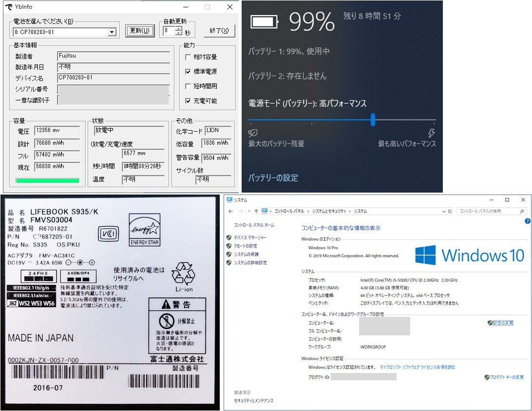This screenshot has width=532, height=411.
Task: Toggle the 充電可能 checkbox
Action: [x=188, y=100]
